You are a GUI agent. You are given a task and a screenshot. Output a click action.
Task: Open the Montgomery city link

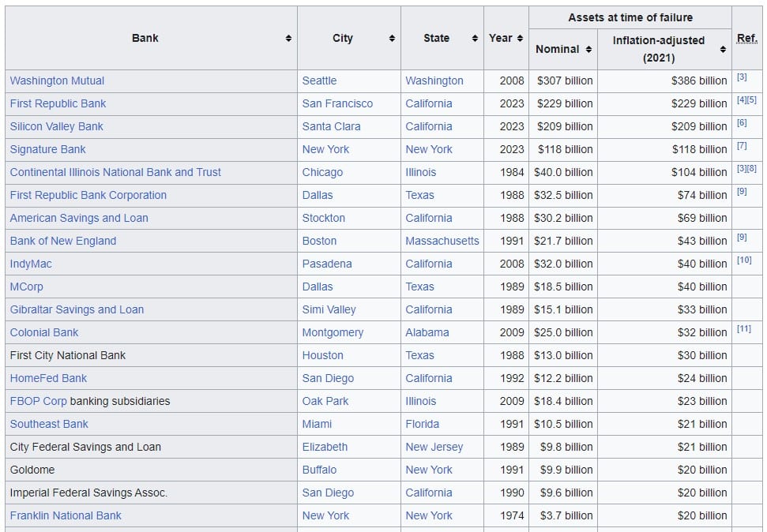[x=333, y=332]
